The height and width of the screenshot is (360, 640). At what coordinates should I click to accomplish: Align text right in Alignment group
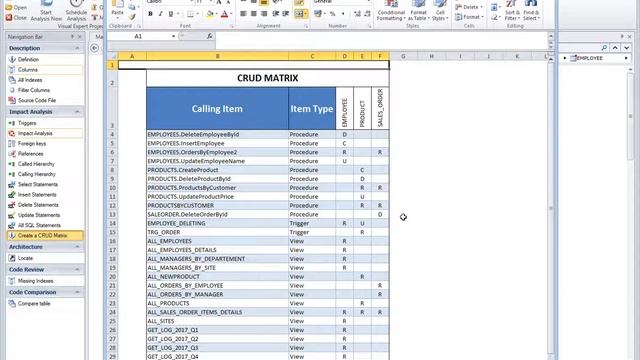click(264, 14)
